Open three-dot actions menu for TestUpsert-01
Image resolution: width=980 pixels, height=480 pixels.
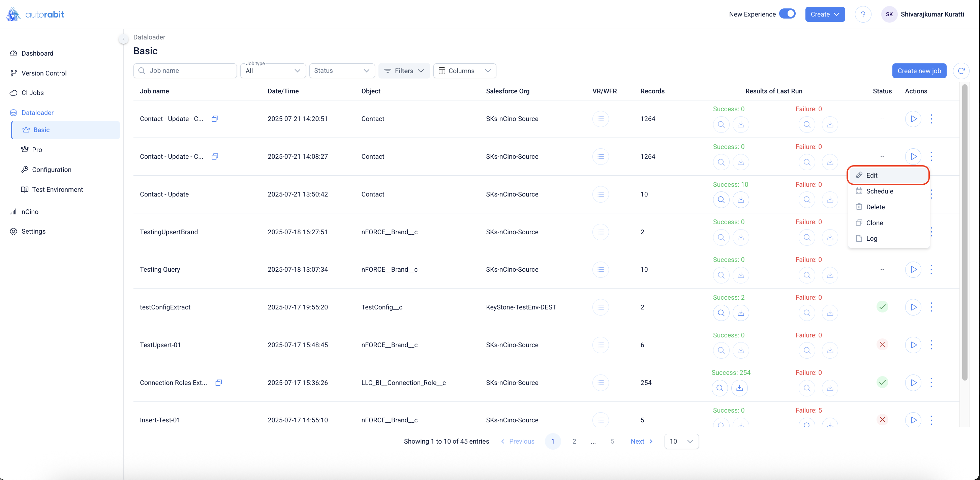(931, 345)
